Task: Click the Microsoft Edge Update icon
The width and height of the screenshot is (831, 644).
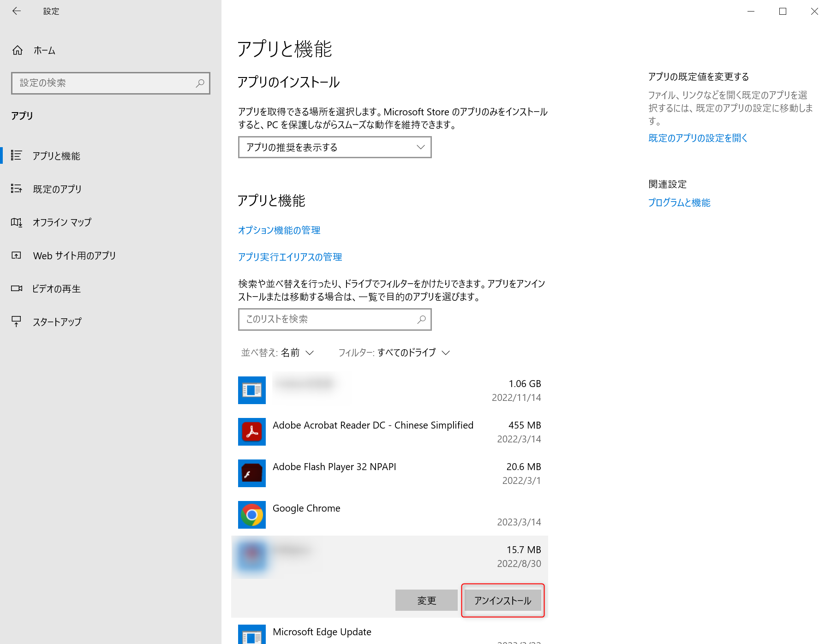Action: click(x=252, y=634)
